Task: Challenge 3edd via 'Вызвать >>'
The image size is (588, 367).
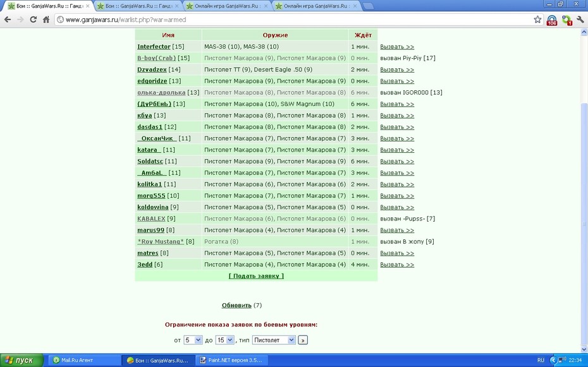Action: click(397, 265)
